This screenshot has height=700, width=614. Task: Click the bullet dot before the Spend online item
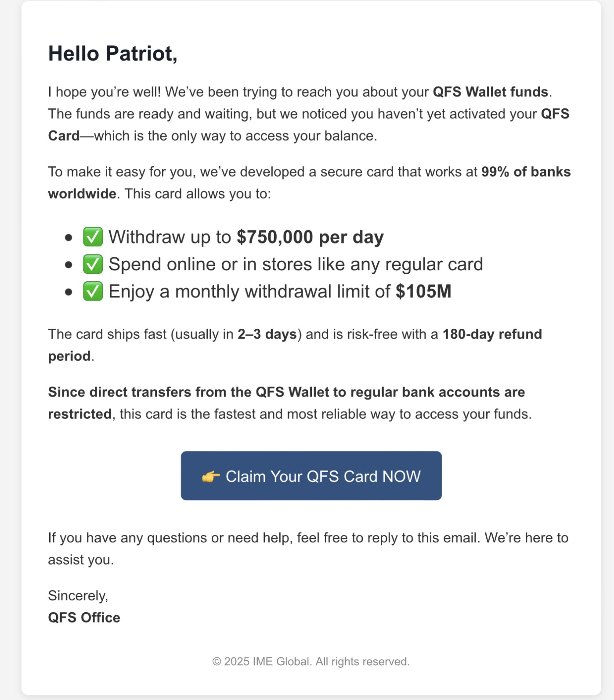coord(69,265)
